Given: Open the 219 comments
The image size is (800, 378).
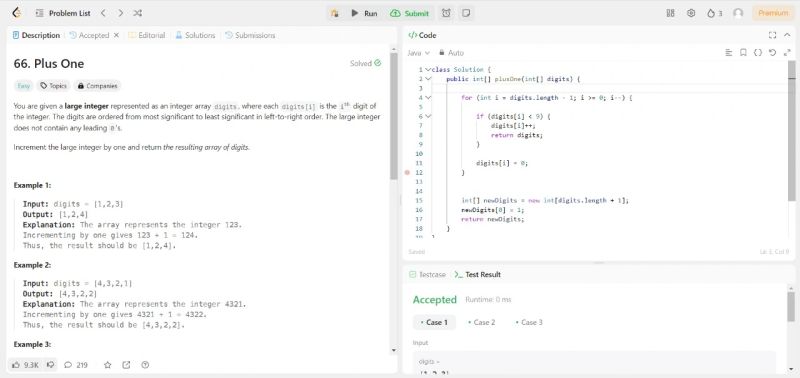Looking at the screenshot, I should point(76,365).
